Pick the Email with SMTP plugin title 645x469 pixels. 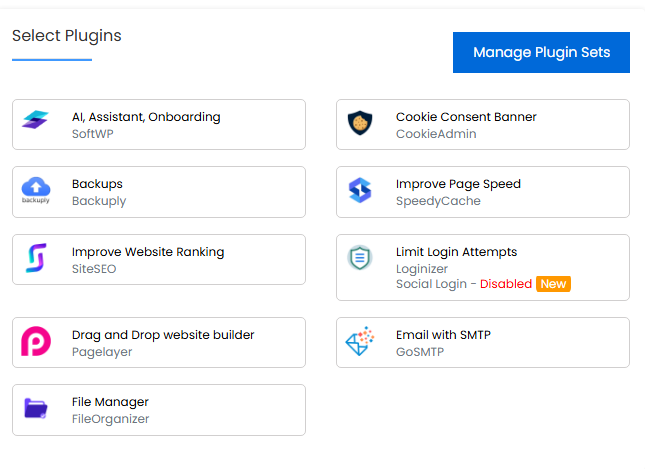click(x=443, y=335)
